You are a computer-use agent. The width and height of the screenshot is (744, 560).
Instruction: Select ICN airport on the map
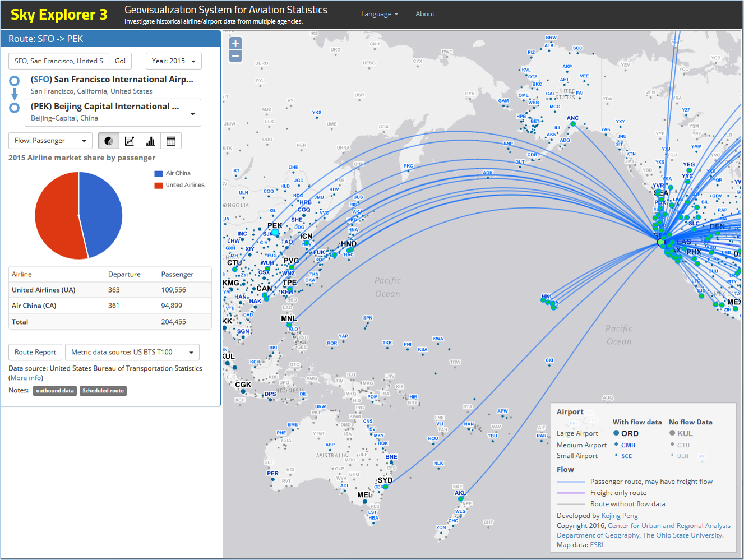tap(306, 243)
